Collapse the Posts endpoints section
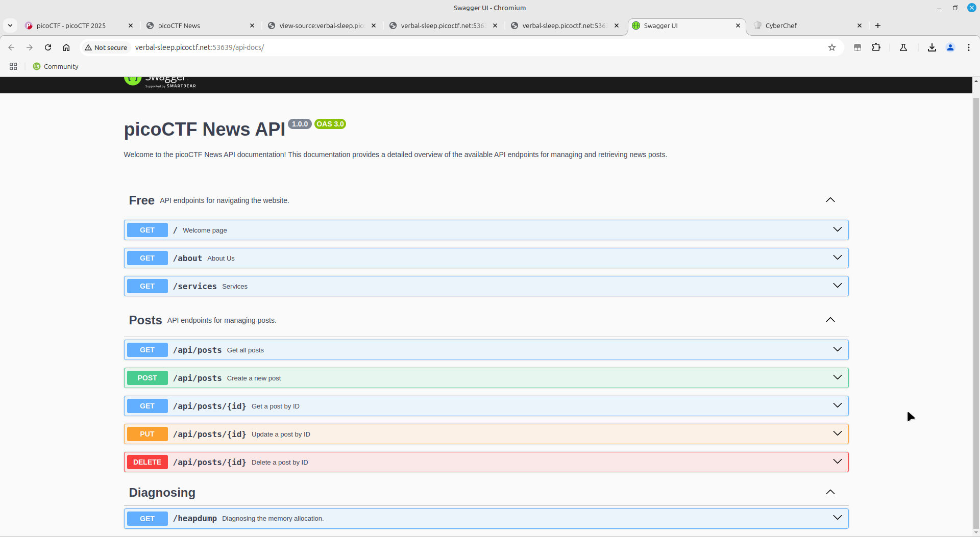This screenshot has width=980, height=537. [830, 320]
